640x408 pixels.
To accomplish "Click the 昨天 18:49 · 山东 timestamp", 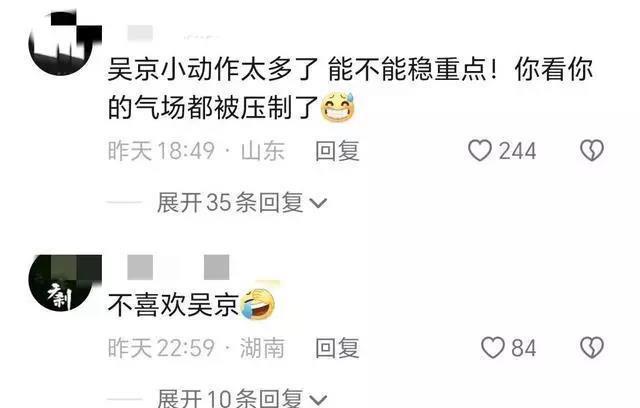I will (196, 151).
